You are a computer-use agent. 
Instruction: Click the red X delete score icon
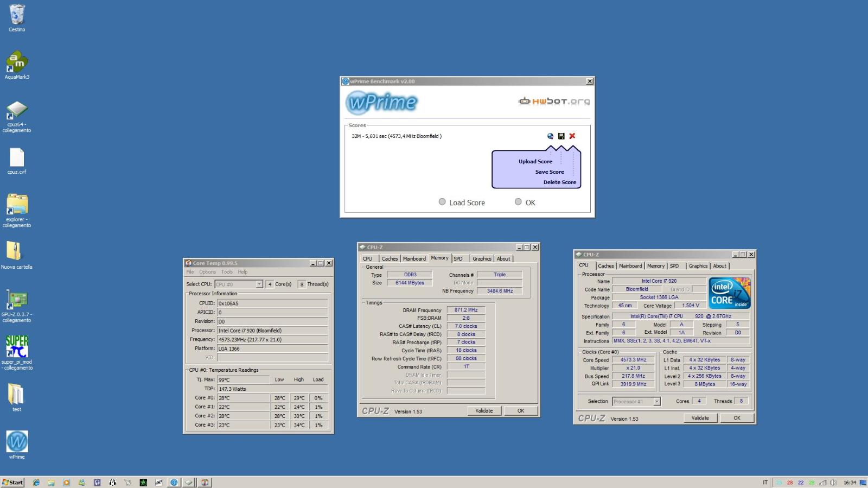(572, 136)
